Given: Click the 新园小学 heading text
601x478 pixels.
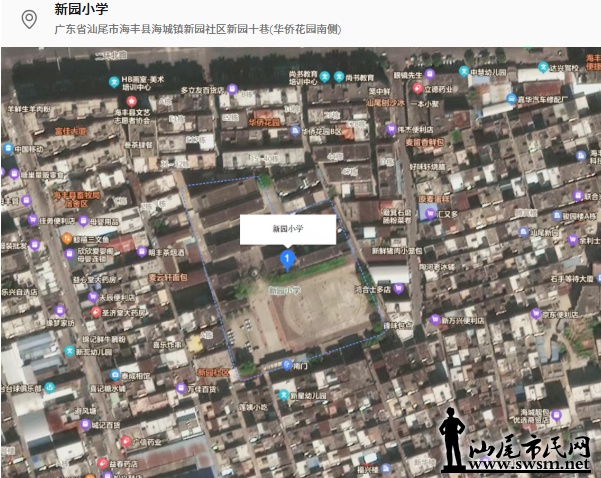Looking at the screenshot, I should [x=82, y=10].
